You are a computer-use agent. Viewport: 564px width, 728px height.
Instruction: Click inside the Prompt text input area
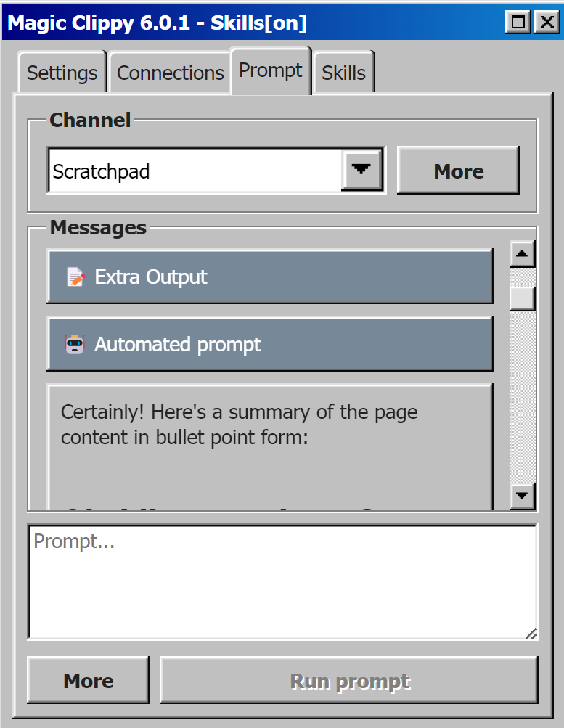(282, 582)
